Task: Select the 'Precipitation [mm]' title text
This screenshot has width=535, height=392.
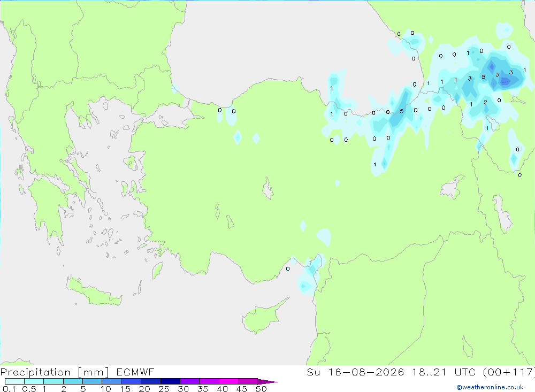Action: point(55,372)
